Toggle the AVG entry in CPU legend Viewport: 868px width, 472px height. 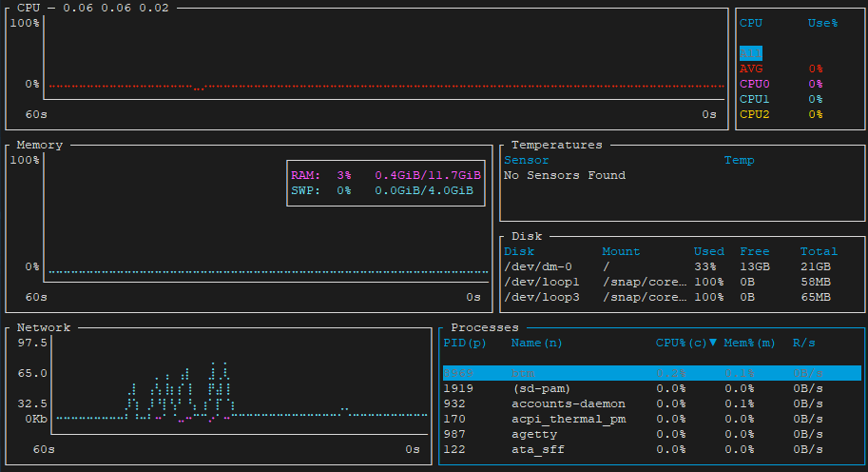[751, 69]
